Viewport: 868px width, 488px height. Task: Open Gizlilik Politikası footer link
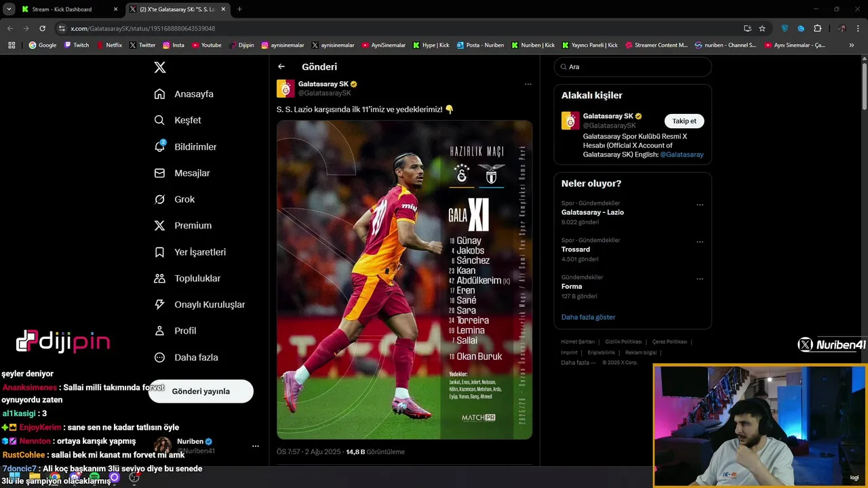point(623,342)
